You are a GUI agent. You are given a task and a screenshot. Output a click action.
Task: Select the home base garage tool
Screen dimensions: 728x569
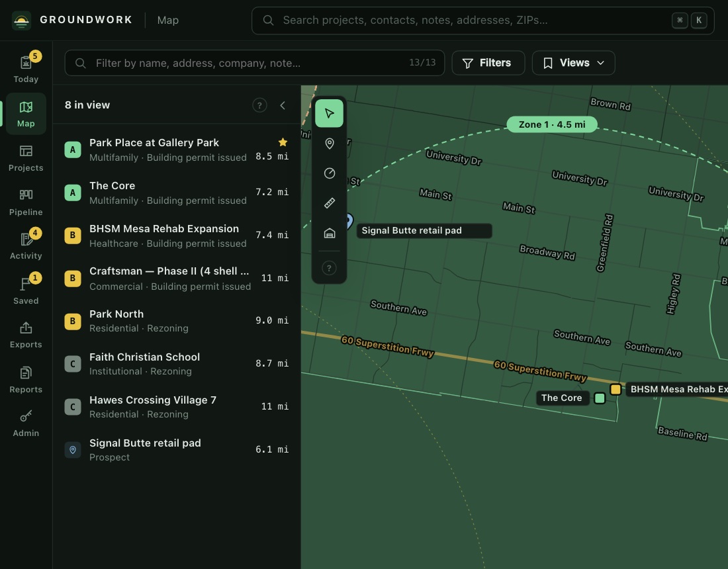click(329, 233)
